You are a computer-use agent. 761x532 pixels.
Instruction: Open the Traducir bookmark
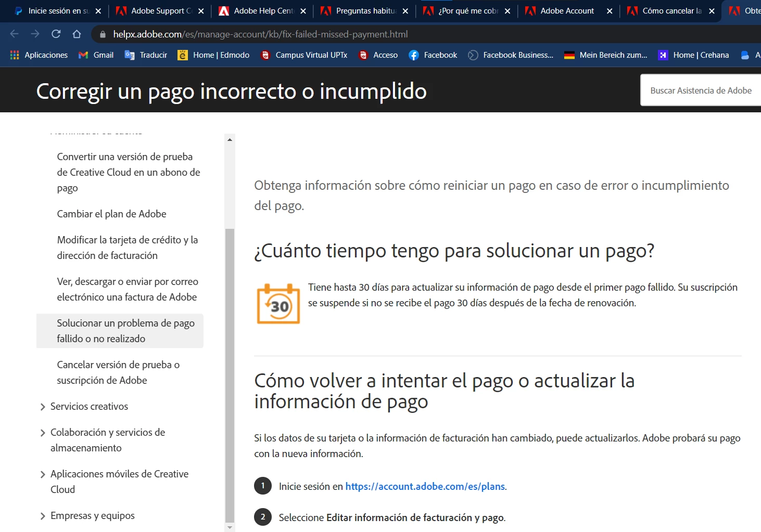pyautogui.click(x=146, y=55)
